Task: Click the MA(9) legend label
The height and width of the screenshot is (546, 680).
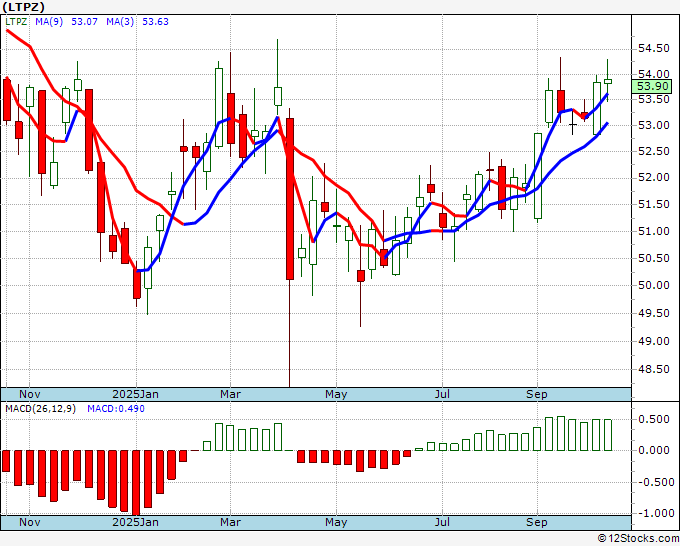Action: click(49, 22)
